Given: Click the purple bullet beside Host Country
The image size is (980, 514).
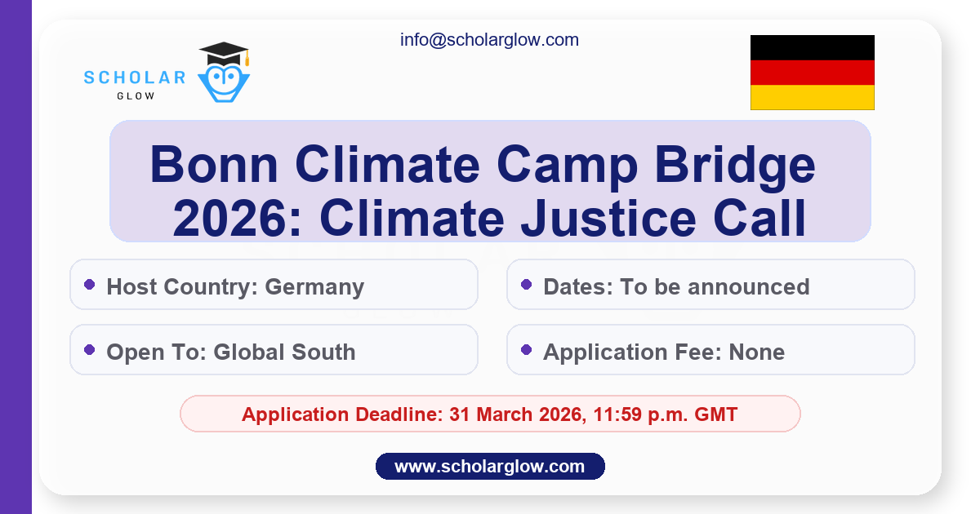Looking at the screenshot, I should click(x=90, y=285).
